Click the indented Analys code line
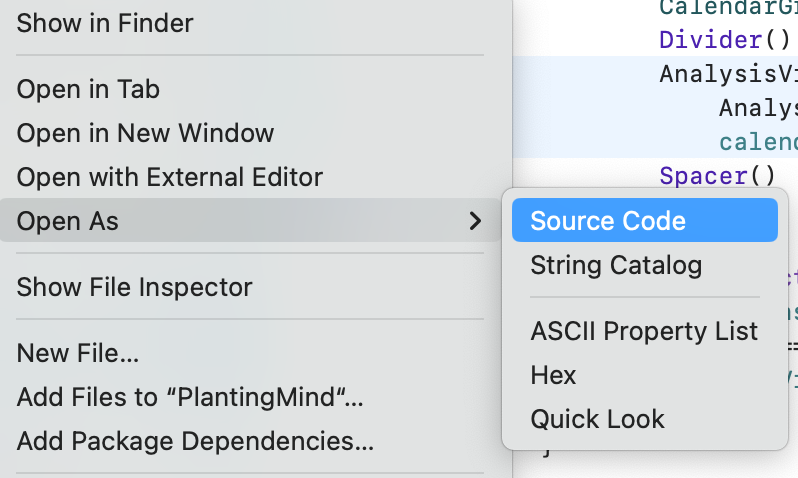 (x=758, y=108)
